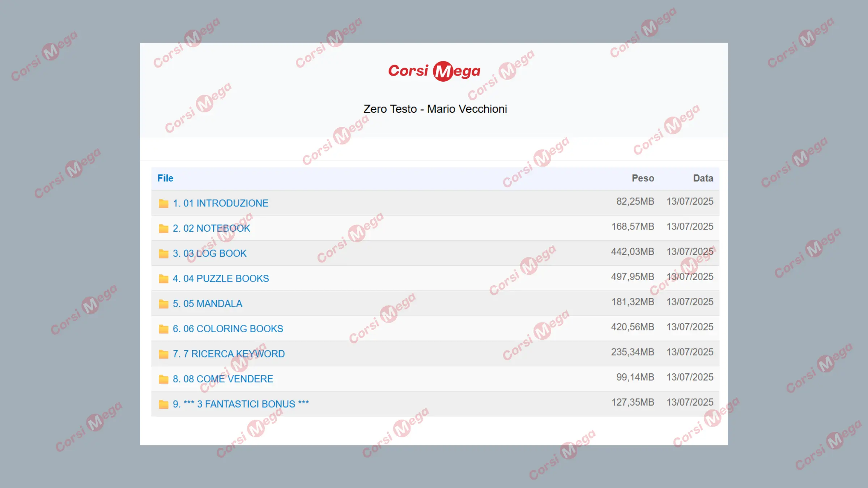This screenshot has width=868, height=488.
Task: Open the 2. 02 NOTEBOOK folder link
Action: pyautogui.click(x=211, y=228)
